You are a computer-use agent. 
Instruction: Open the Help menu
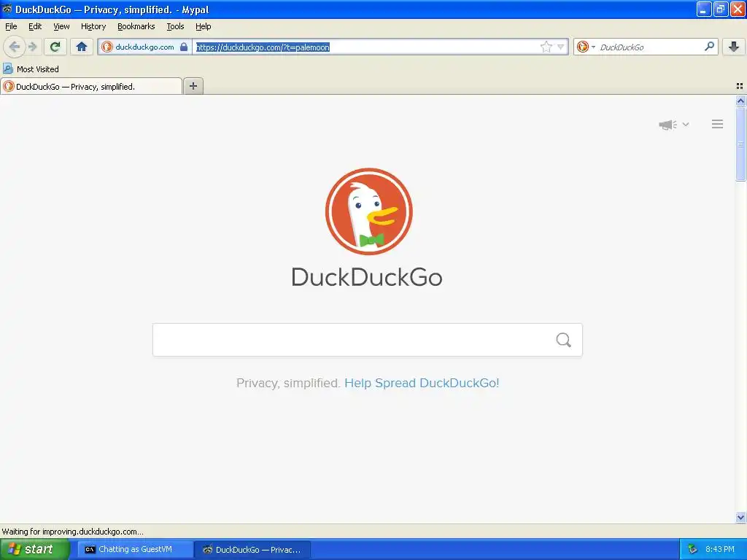coord(204,27)
